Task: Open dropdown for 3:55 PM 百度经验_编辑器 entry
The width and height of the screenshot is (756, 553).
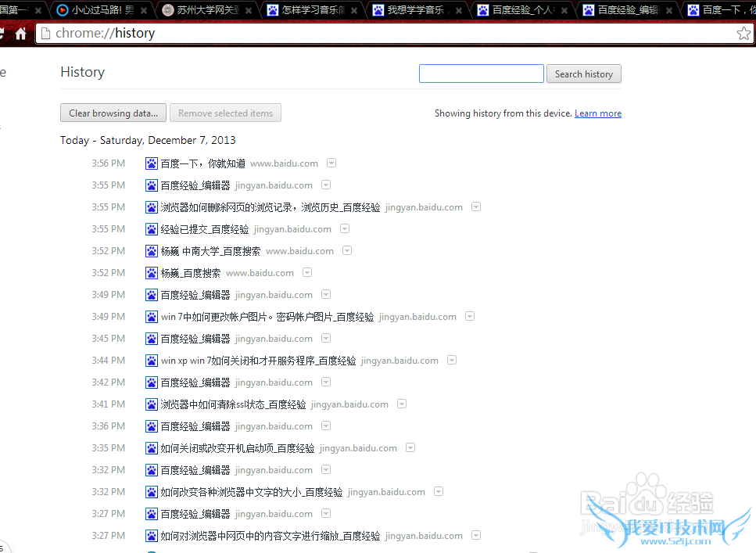Action: click(326, 185)
